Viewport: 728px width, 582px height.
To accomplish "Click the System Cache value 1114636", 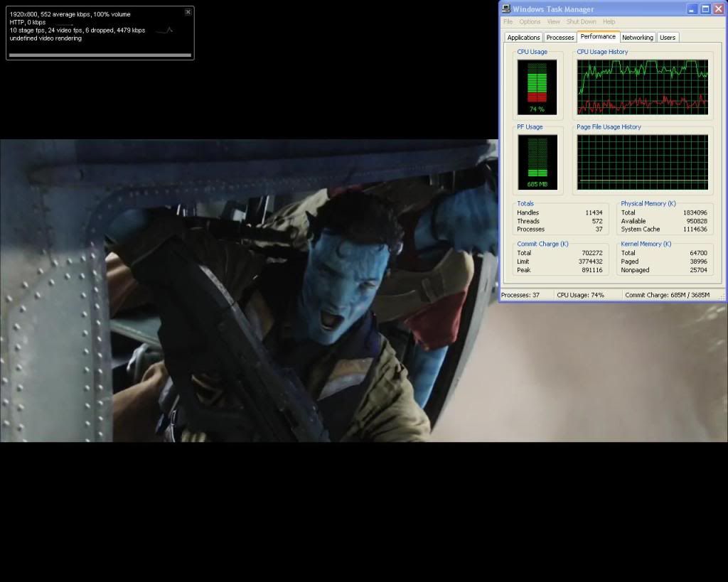I will [x=695, y=230].
